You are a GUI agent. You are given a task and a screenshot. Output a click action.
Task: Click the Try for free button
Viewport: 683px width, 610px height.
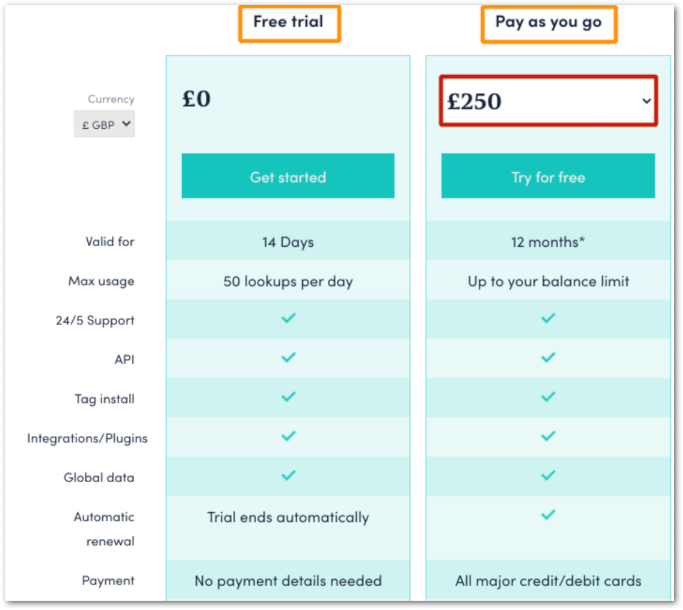tap(548, 176)
